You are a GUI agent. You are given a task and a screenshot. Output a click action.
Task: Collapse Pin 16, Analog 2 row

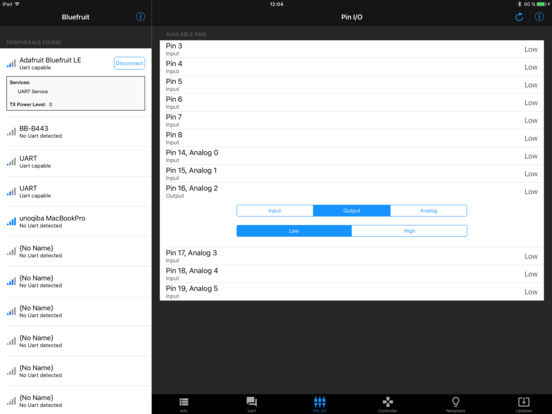[352, 192]
